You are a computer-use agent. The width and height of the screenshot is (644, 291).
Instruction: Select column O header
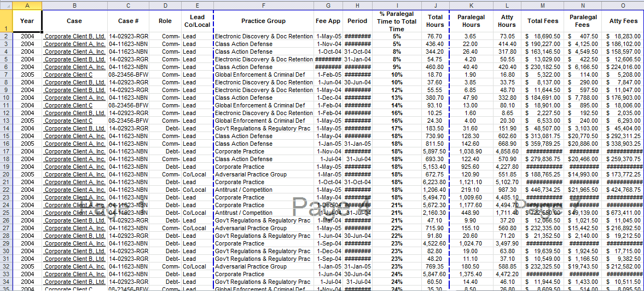click(x=623, y=5)
